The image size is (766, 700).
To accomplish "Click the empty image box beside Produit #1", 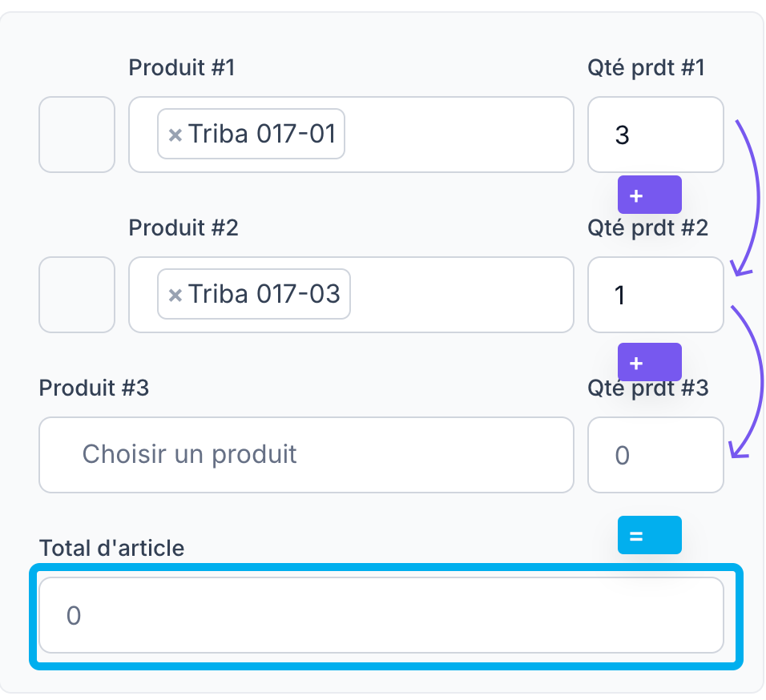I will [x=77, y=135].
